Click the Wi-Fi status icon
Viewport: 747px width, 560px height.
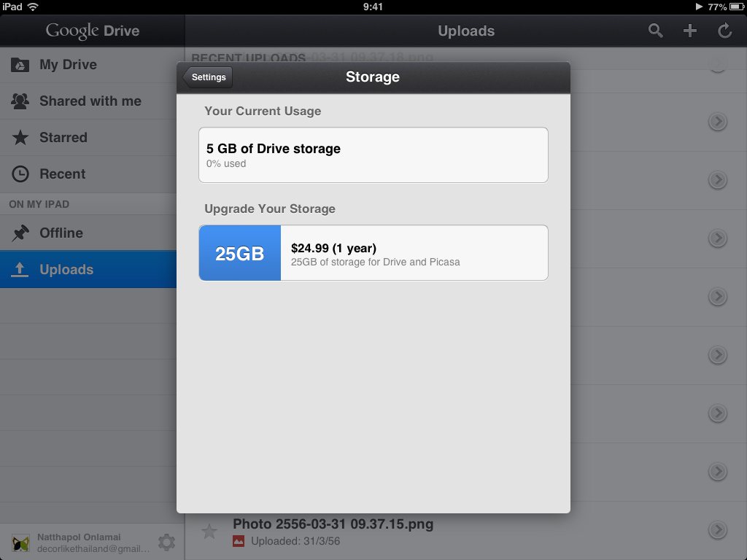[33, 7]
